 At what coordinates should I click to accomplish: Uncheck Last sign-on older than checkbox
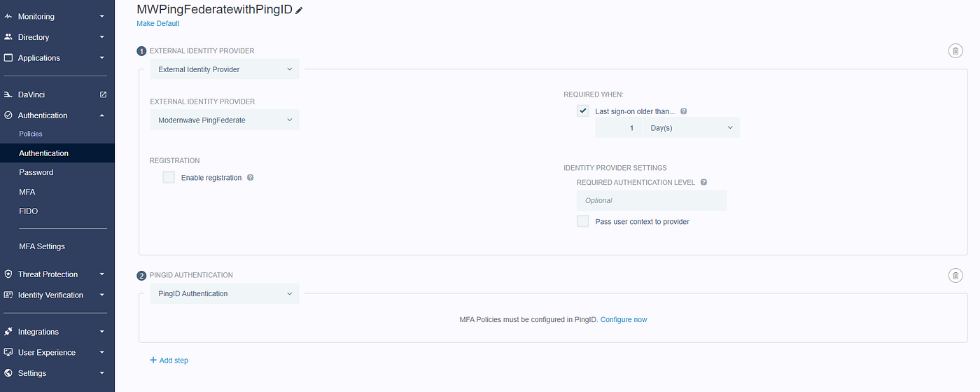[582, 111]
